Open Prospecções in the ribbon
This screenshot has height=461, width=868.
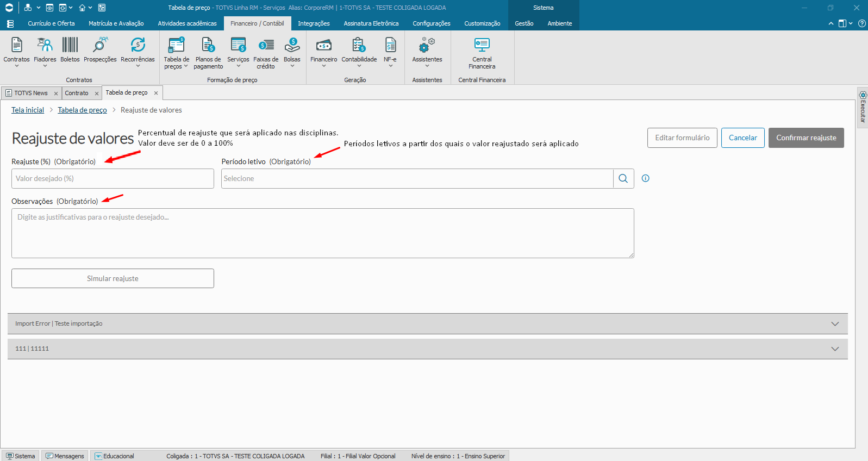[x=100, y=51]
